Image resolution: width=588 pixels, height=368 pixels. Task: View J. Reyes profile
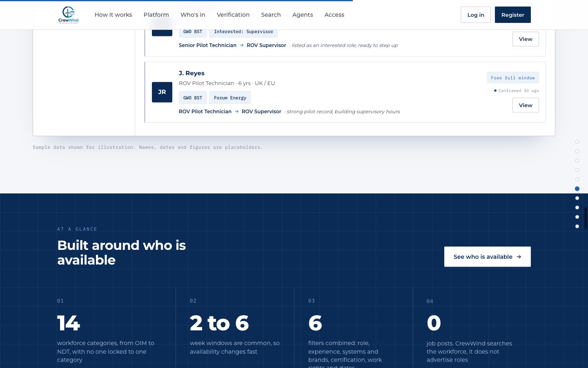526,105
